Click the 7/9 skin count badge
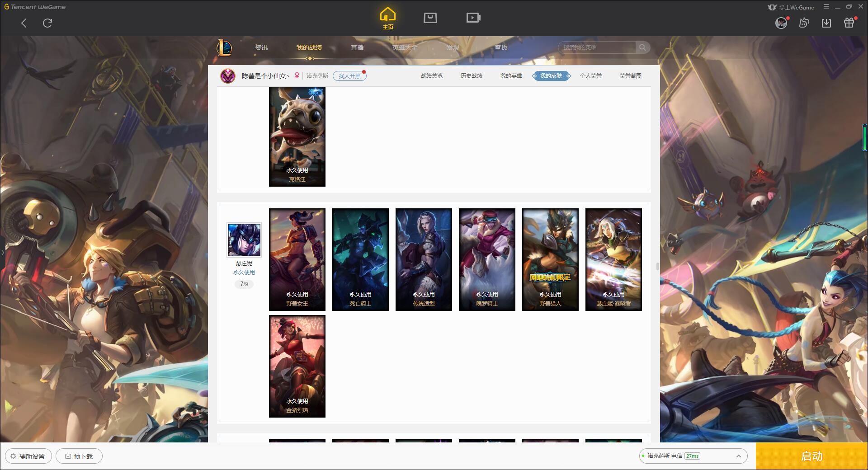 (244, 284)
